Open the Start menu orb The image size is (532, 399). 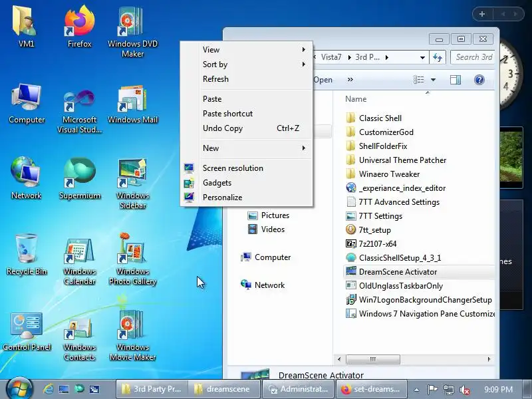[x=19, y=389]
